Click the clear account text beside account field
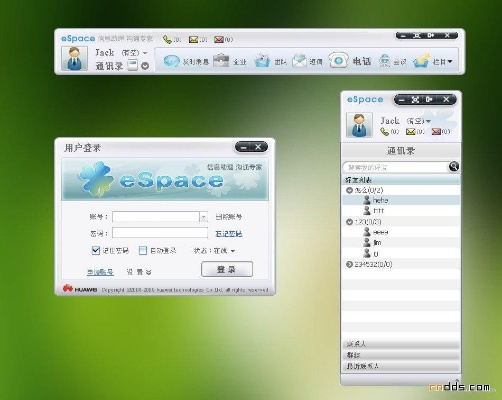This screenshot has width=502, height=400. point(229,217)
